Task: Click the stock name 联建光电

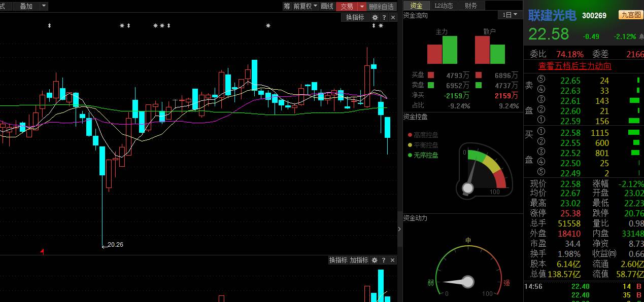Action: tap(552, 15)
